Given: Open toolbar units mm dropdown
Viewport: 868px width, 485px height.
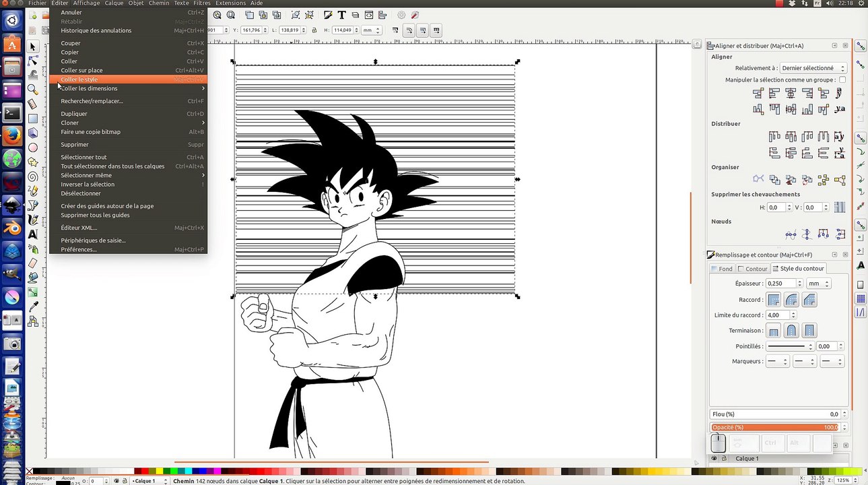Looking at the screenshot, I should click(371, 30).
